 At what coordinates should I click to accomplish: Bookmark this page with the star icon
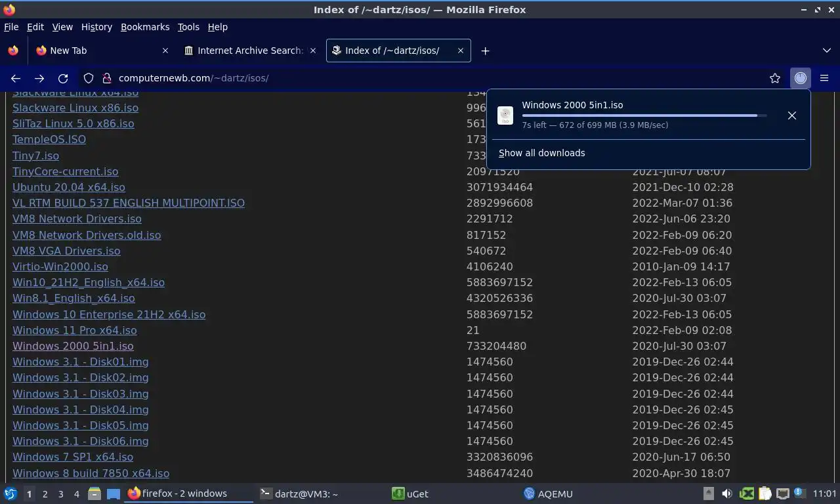point(775,78)
